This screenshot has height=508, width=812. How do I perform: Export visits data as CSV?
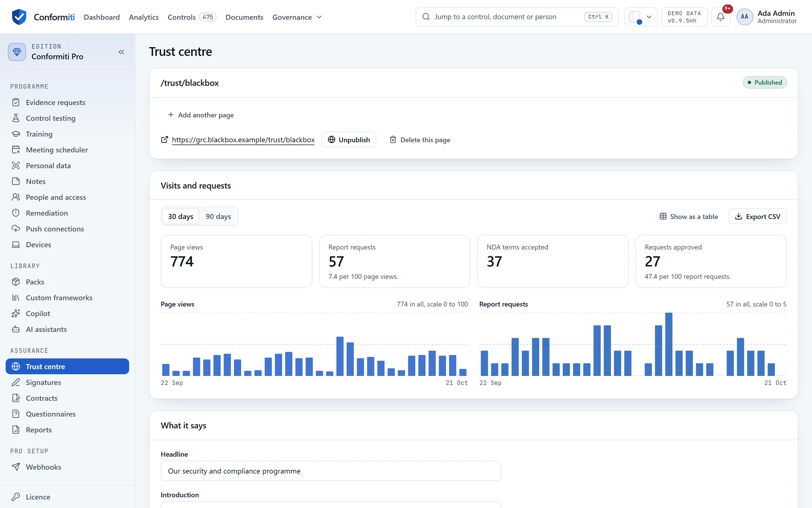(x=758, y=216)
